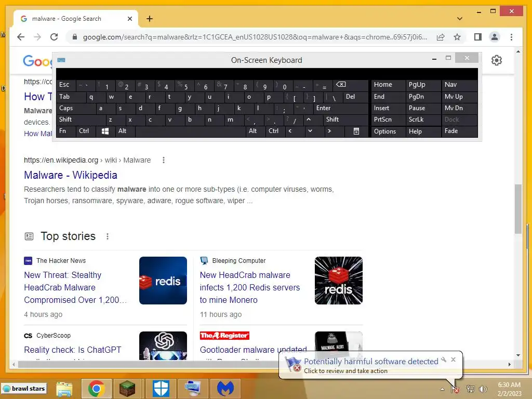Click the down arrow key on keyboard

click(310, 131)
